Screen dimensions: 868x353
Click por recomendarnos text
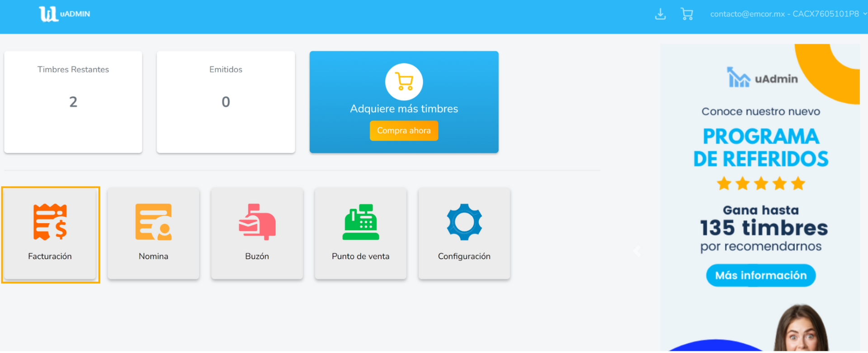click(761, 246)
